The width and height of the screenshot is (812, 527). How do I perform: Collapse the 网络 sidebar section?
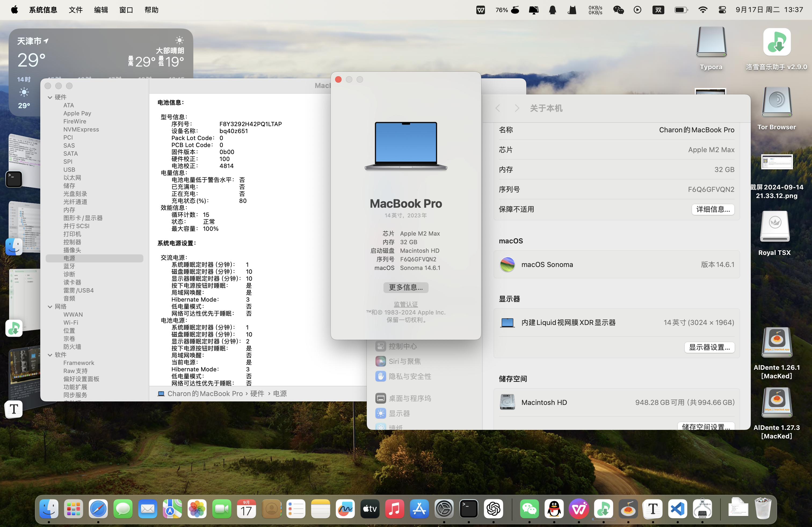(50, 307)
